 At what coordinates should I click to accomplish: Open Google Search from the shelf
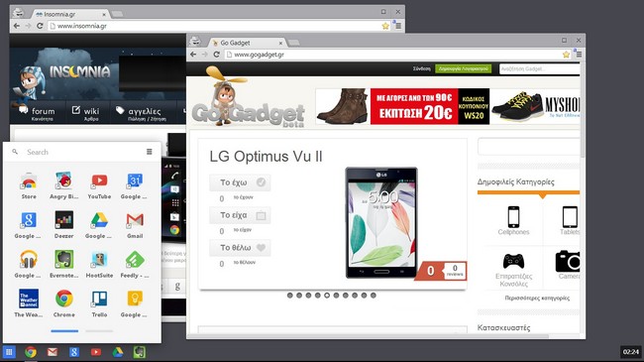(74, 352)
